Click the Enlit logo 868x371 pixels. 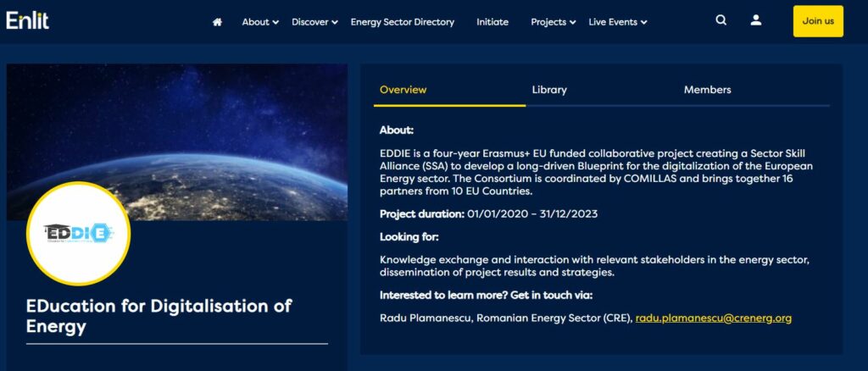pos(28,21)
